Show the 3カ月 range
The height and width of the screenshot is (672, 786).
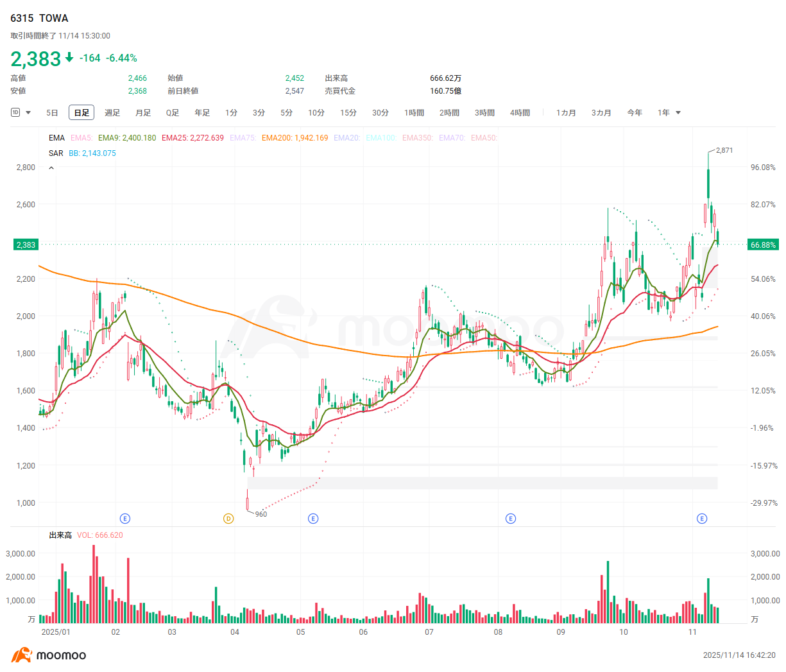point(602,113)
